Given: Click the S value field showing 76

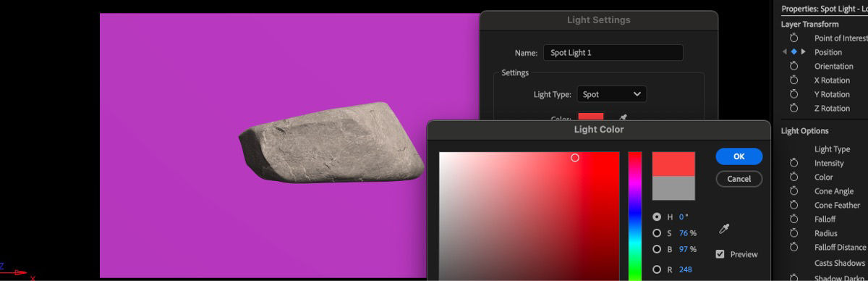Looking at the screenshot, I should 683,233.
